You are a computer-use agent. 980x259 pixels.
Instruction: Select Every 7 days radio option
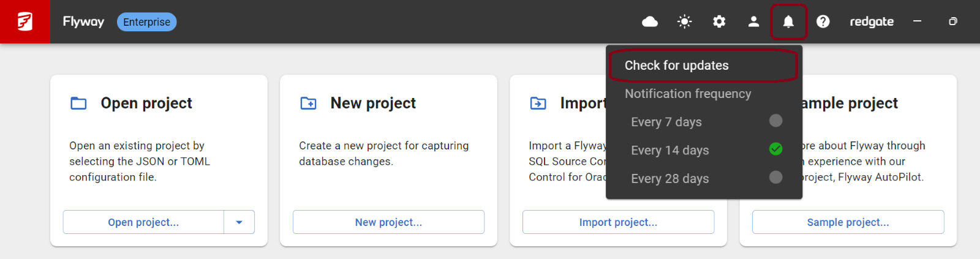coord(775,121)
